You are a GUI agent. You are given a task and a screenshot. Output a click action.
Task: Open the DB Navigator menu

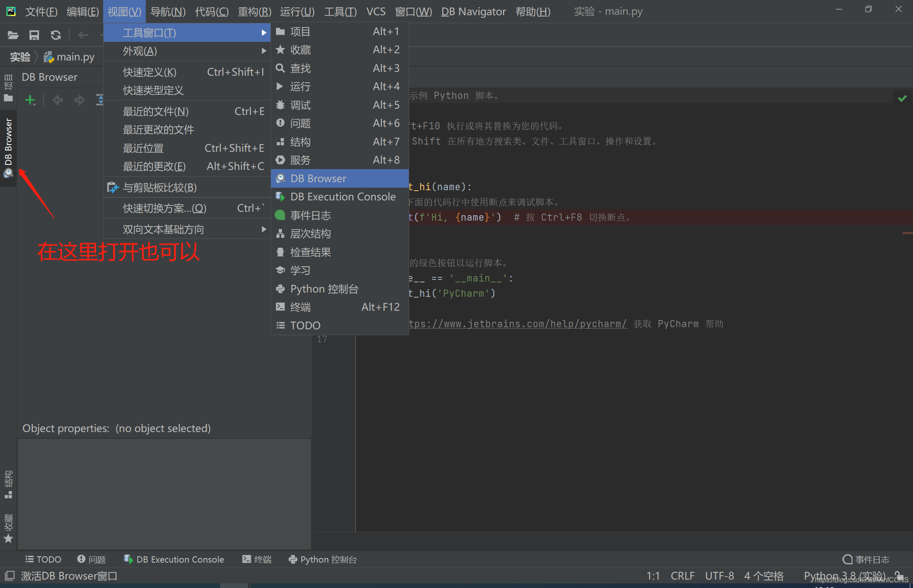[x=473, y=11]
